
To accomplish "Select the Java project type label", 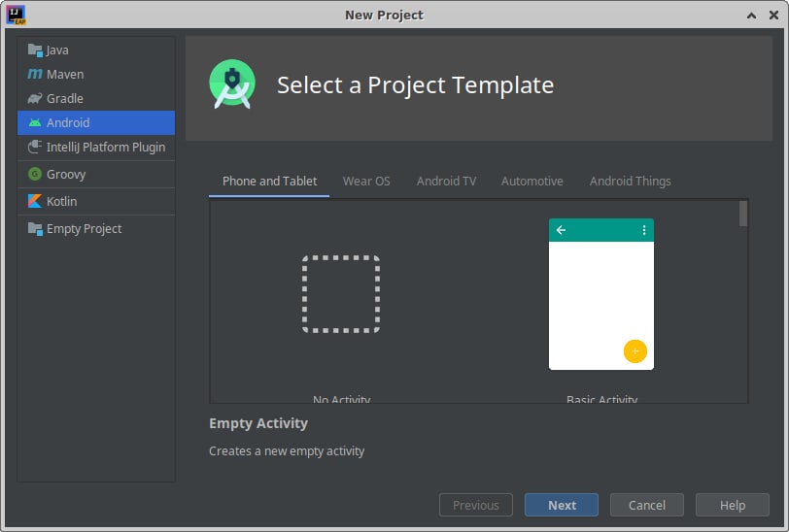I will [57, 50].
